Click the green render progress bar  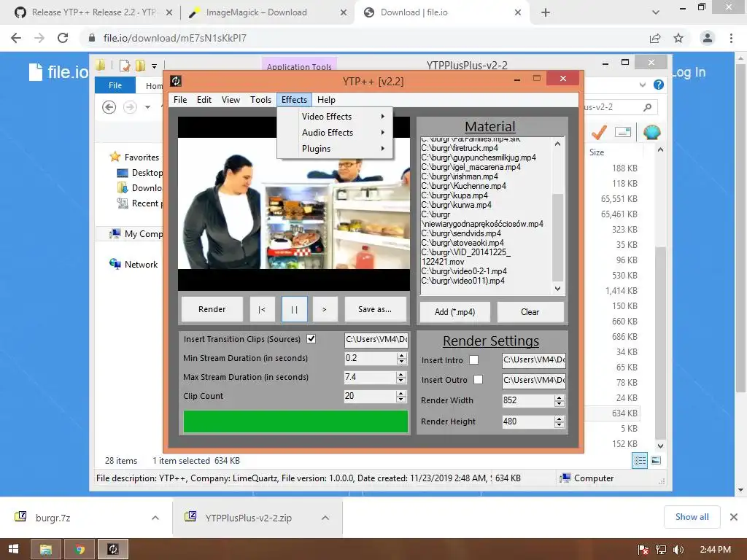(x=295, y=421)
